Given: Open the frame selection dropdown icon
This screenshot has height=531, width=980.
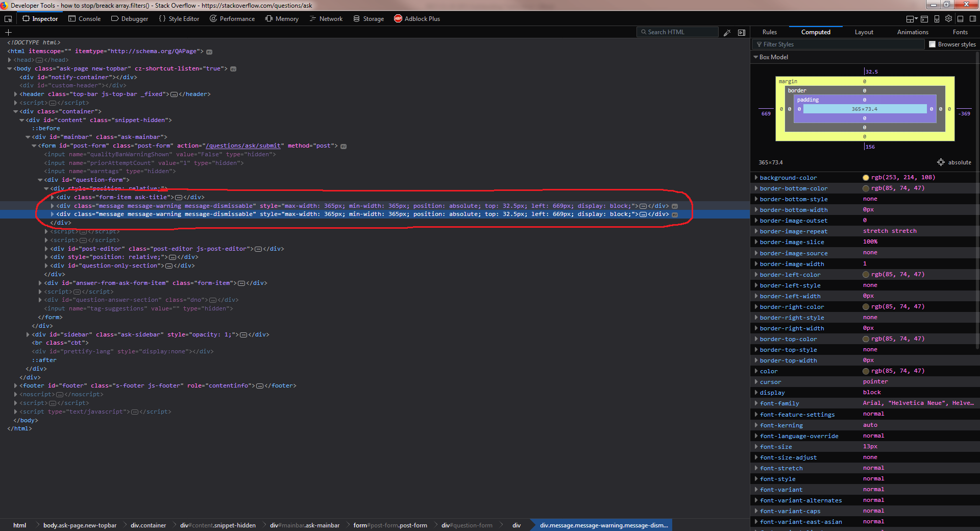Looking at the screenshot, I should click(x=912, y=19).
